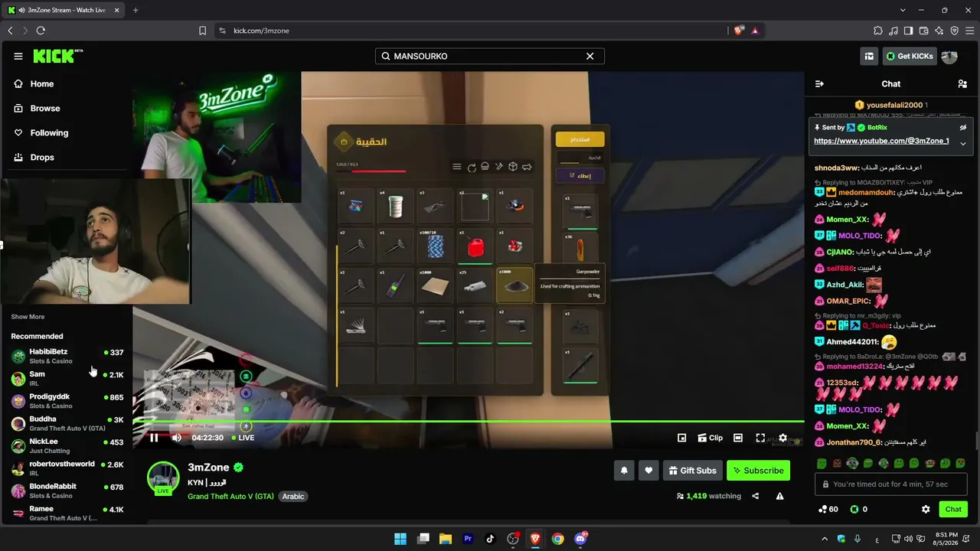Open Discord from the taskbar
Image resolution: width=980 pixels, height=551 pixels.
tap(580, 539)
